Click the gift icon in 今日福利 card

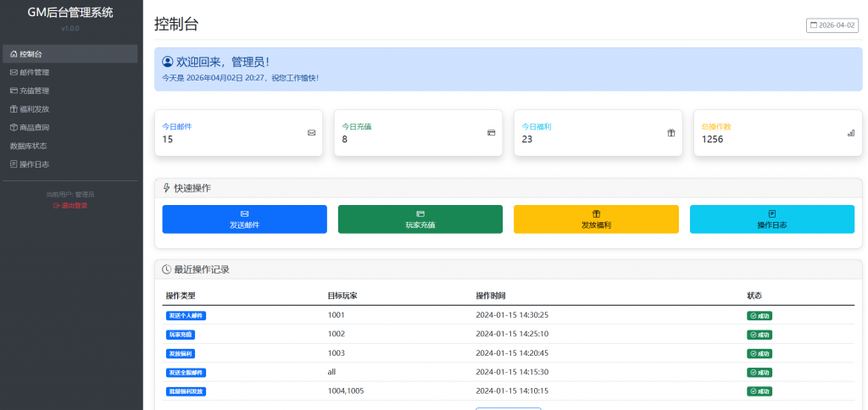[x=670, y=133]
